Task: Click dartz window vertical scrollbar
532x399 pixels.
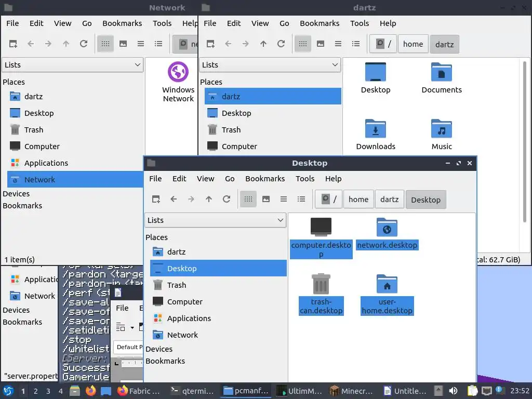Action: click(x=525, y=142)
